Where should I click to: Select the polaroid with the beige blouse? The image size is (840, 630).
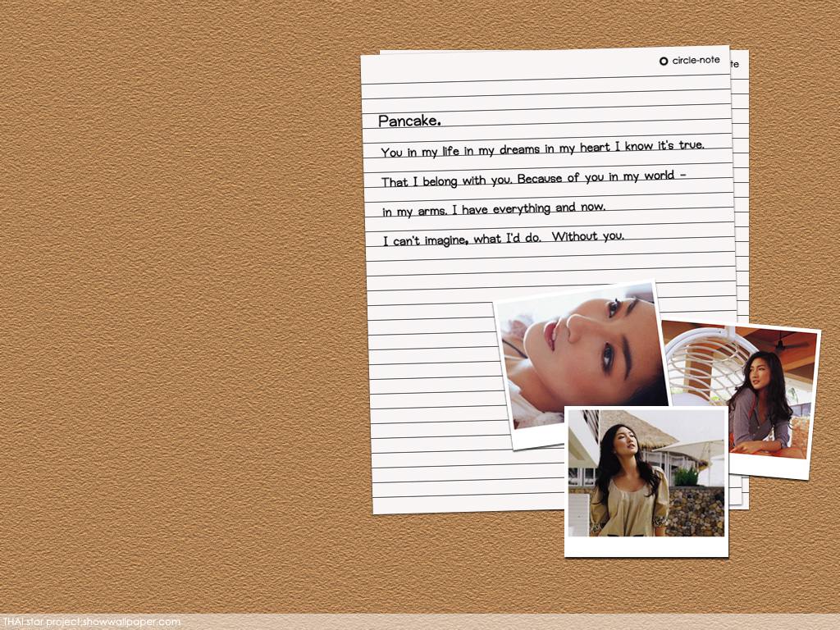646,481
